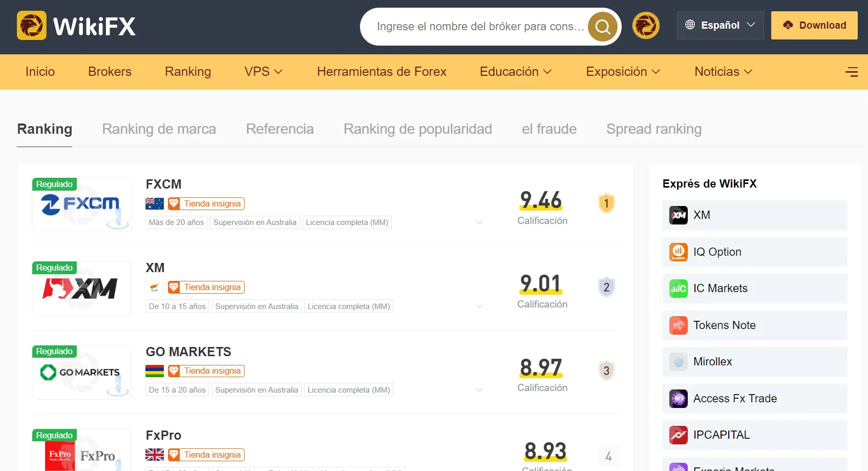
Task: Click the WikiFX eagle logo icon
Action: [32, 26]
